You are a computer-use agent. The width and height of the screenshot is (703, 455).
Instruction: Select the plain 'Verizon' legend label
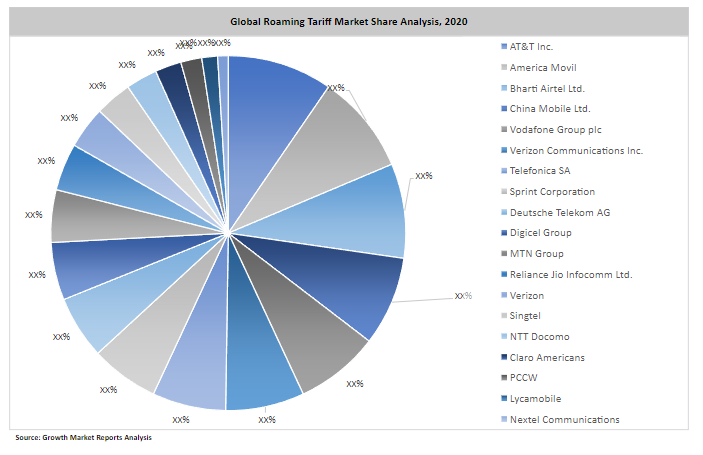point(527,295)
